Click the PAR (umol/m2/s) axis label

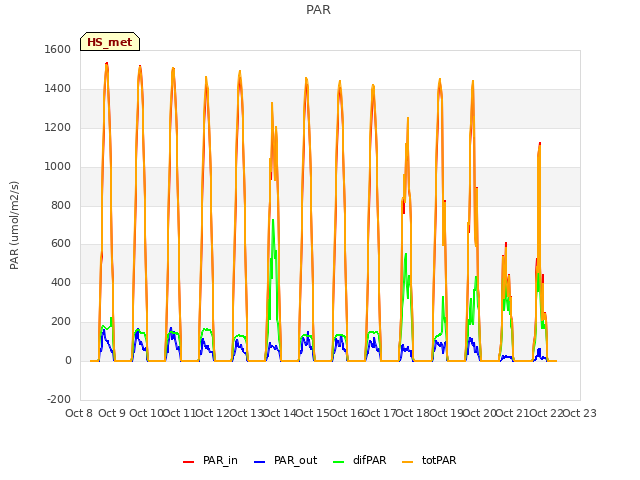click(x=14, y=225)
